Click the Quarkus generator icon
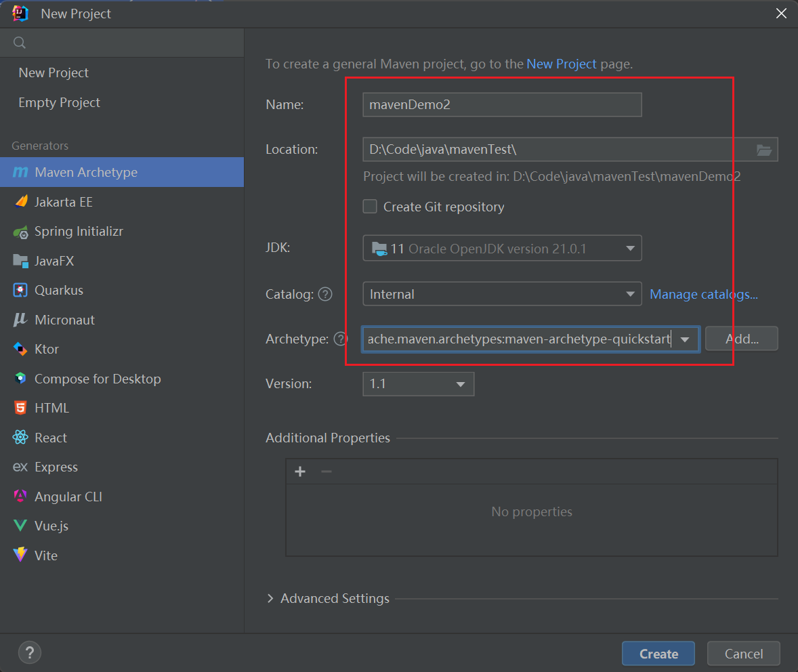This screenshot has width=798, height=672. pyautogui.click(x=20, y=291)
